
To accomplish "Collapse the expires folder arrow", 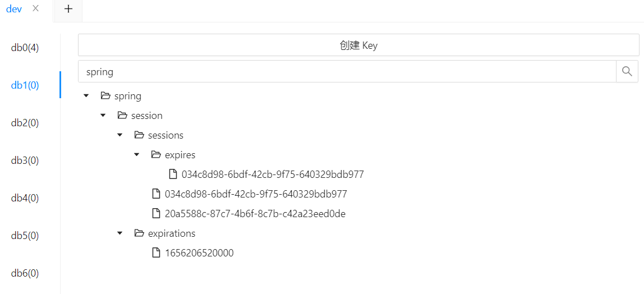I will point(137,155).
